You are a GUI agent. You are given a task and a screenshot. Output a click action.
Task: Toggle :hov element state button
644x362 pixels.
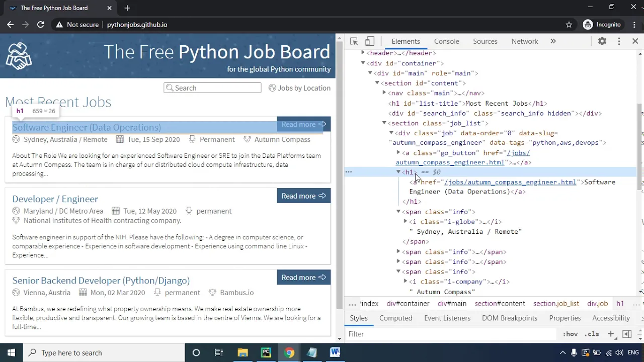click(570, 334)
